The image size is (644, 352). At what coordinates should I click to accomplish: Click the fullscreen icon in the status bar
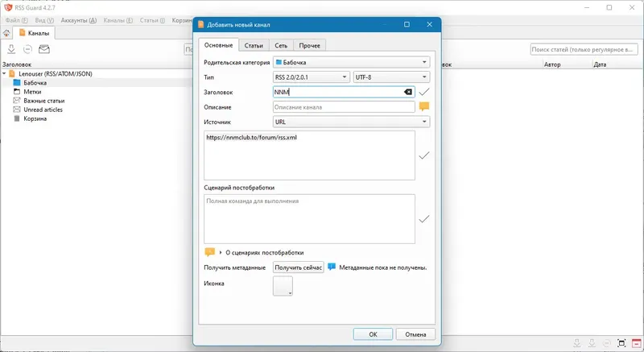tap(621, 343)
